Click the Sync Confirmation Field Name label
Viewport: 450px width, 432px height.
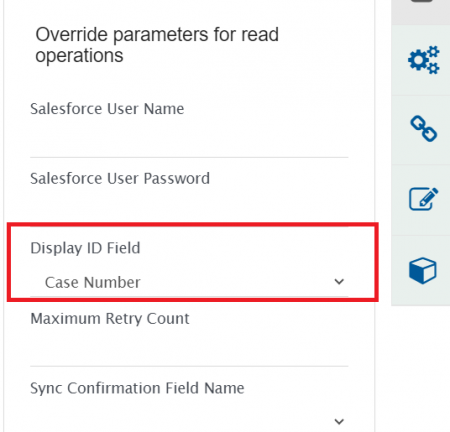(x=137, y=388)
